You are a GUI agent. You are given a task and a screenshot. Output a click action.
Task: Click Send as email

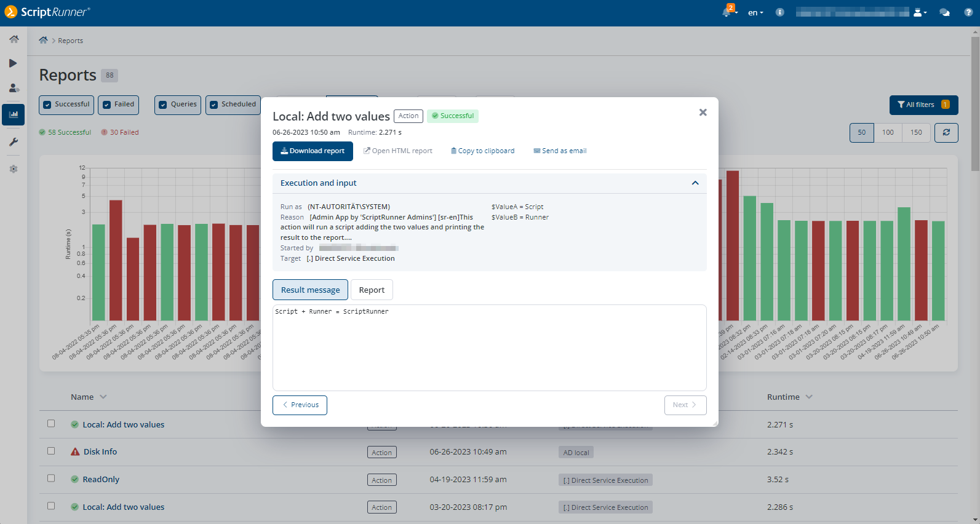point(560,151)
